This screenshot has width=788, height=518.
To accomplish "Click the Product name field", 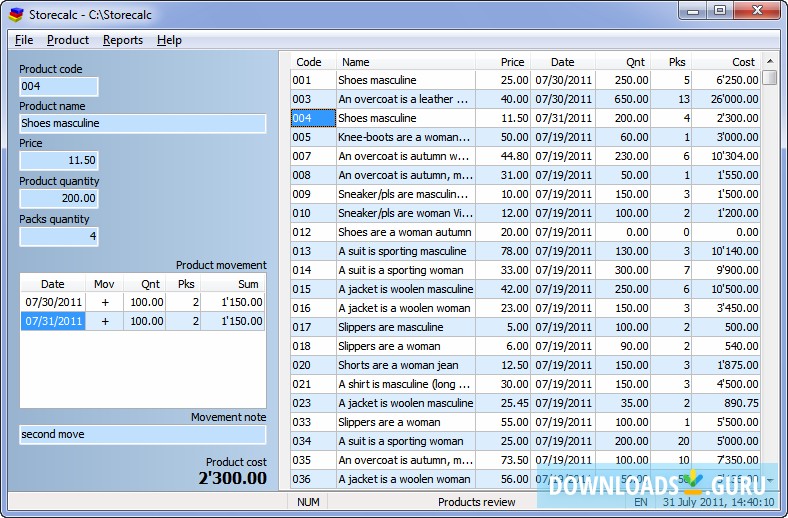I will 143,123.
